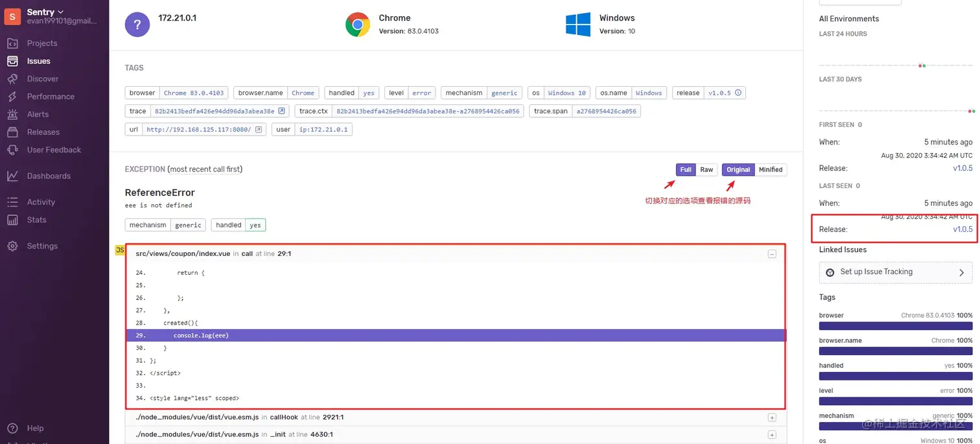
Task: Open Discover in the sidebar
Action: tap(43, 78)
